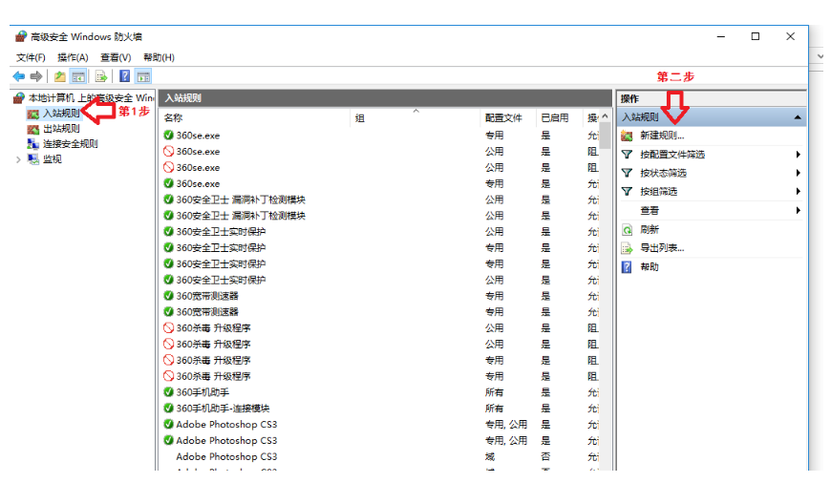The width and height of the screenshot is (831, 504).
Task: Click the rules list vertical scrollbar thumb
Action: pos(606,135)
